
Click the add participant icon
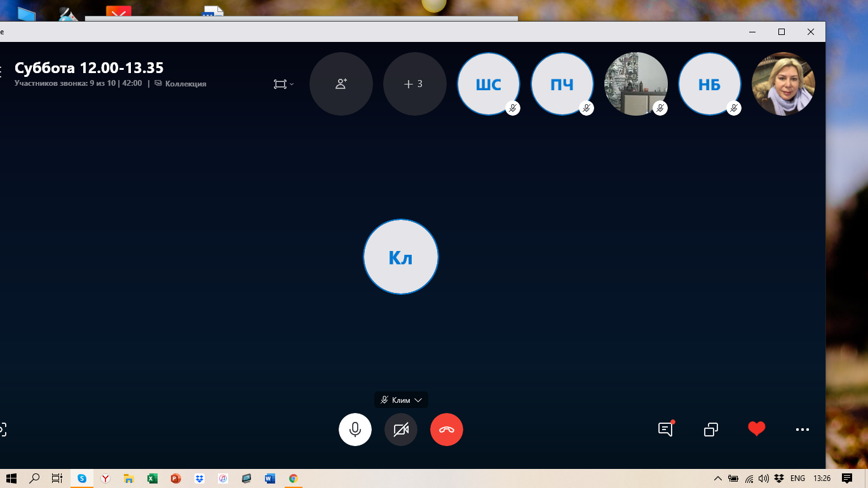pyautogui.click(x=341, y=84)
